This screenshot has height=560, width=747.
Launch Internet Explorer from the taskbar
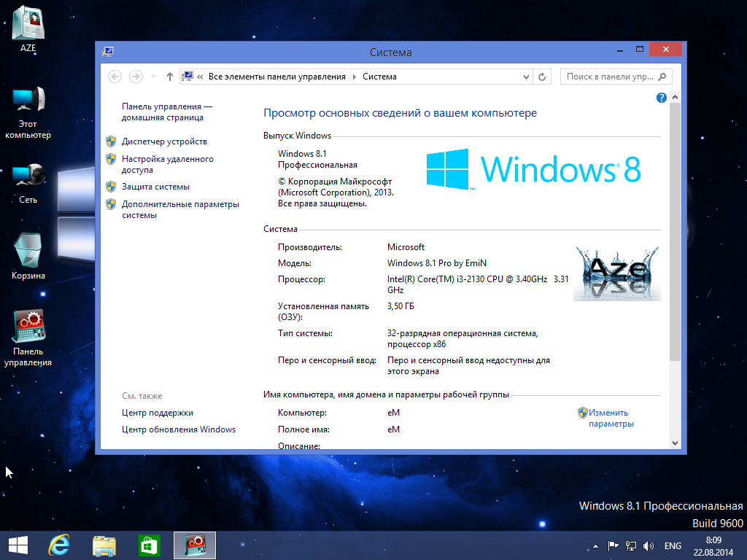click(x=59, y=545)
